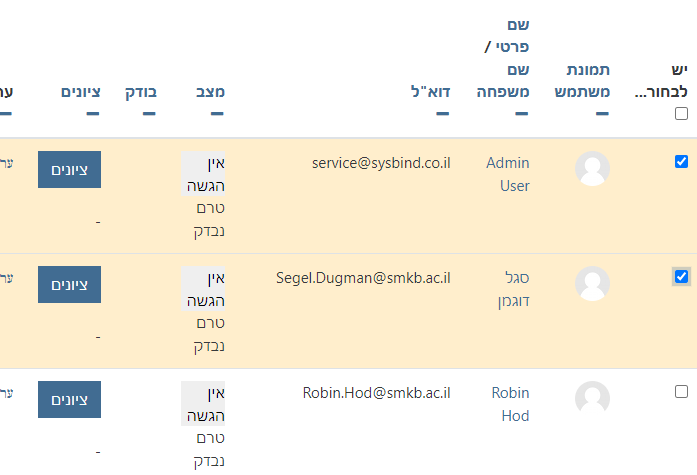Viewport: 697px width, 475px height.
Task: Toggle the select-all checkbox in the header
Action: pos(681,114)
